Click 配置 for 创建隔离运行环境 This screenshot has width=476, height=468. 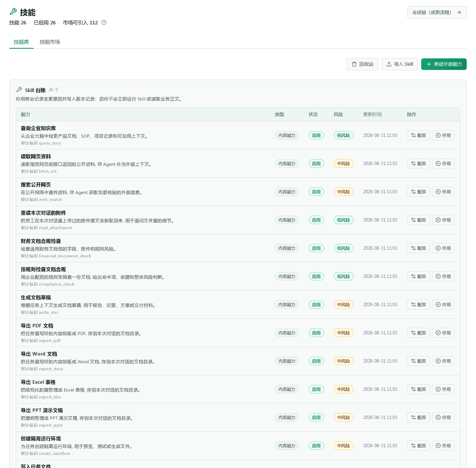(x=418, y=446)
